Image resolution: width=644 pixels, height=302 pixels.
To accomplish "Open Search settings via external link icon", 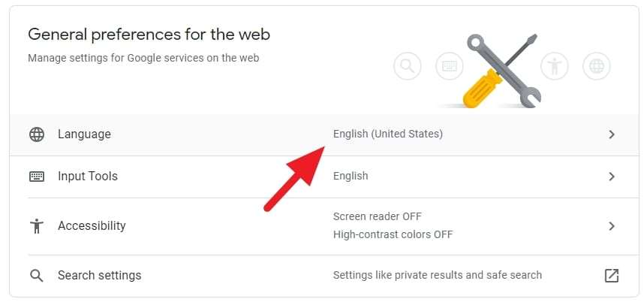I will pyautogui.click(x=612, y=275).
